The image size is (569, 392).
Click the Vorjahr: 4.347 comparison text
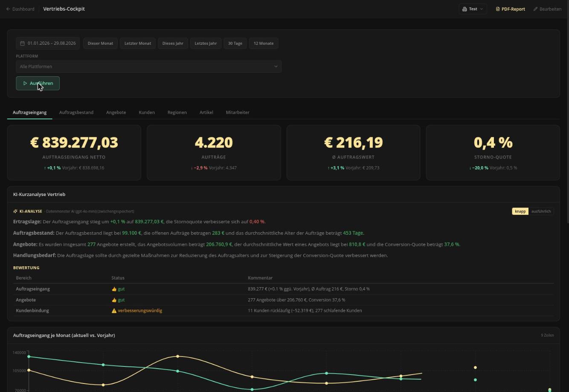pos(223,168)
